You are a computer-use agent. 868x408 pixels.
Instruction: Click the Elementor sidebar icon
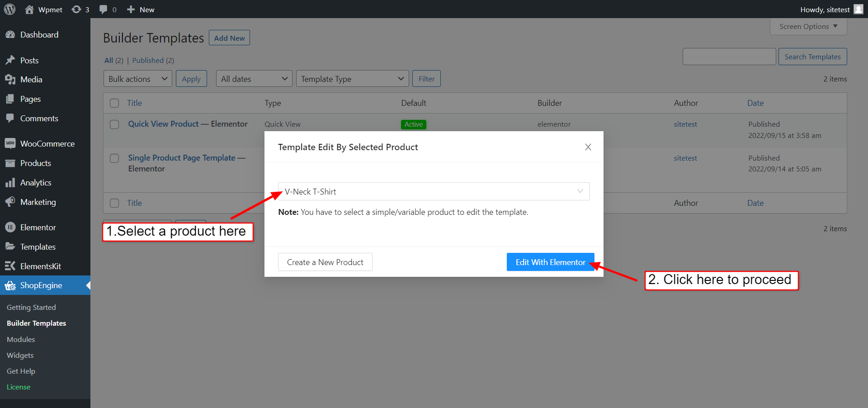(x=11, y=227)
